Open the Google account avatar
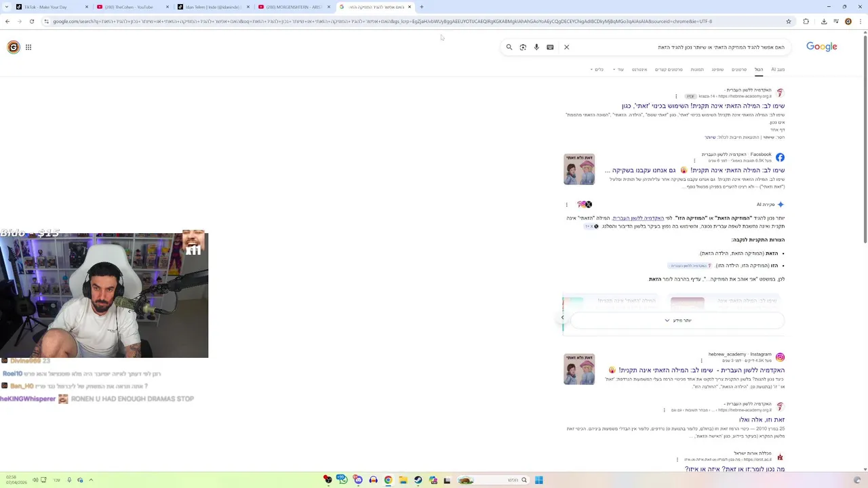Viewport: 868px width, 488px height. [x=14, y=47]
